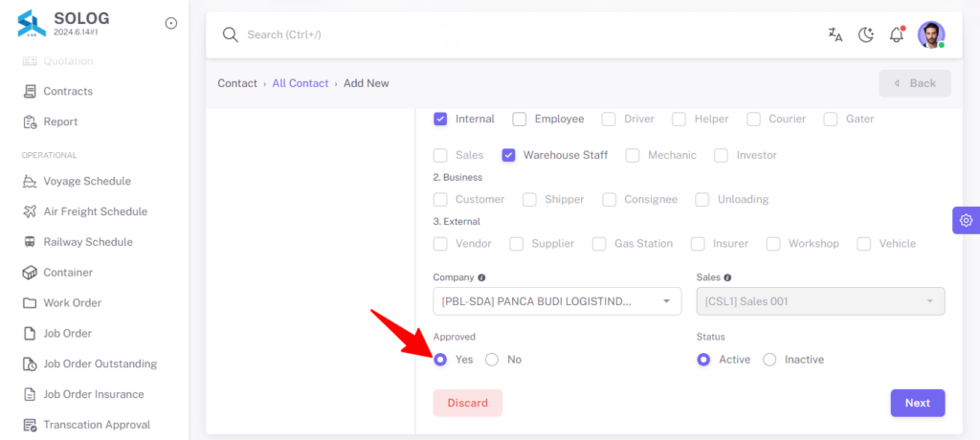Open Job Order Outstanding menu item
The image size is (980, 440).
(x=100, y=363)
